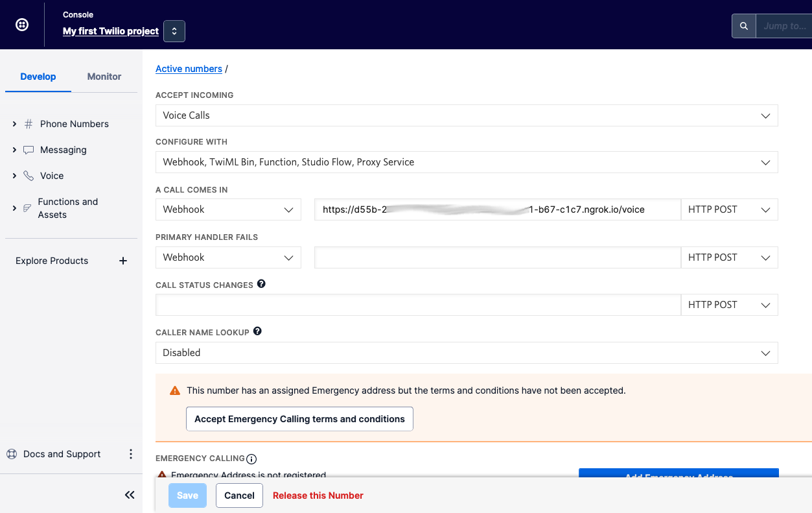812x513 pixels.
Task: Click the Call Status Changes URL field
Action: point(418,305)
